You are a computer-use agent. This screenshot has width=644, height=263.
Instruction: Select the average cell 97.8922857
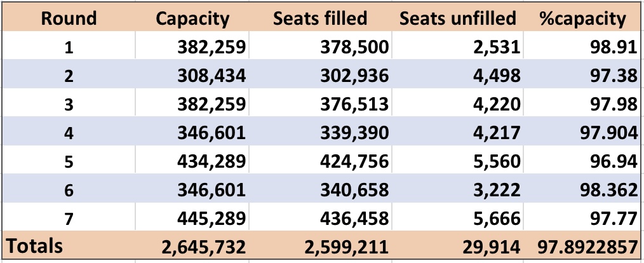point(583,245)
